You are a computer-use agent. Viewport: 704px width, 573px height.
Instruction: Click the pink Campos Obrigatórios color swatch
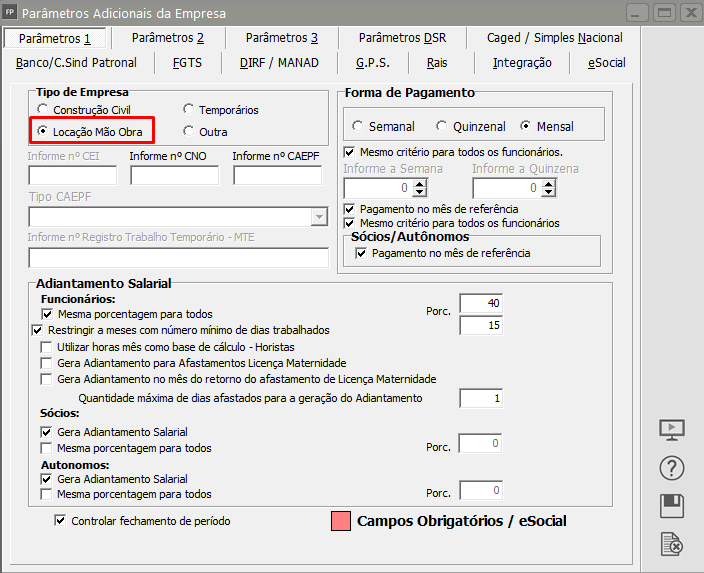pos(339,521)
